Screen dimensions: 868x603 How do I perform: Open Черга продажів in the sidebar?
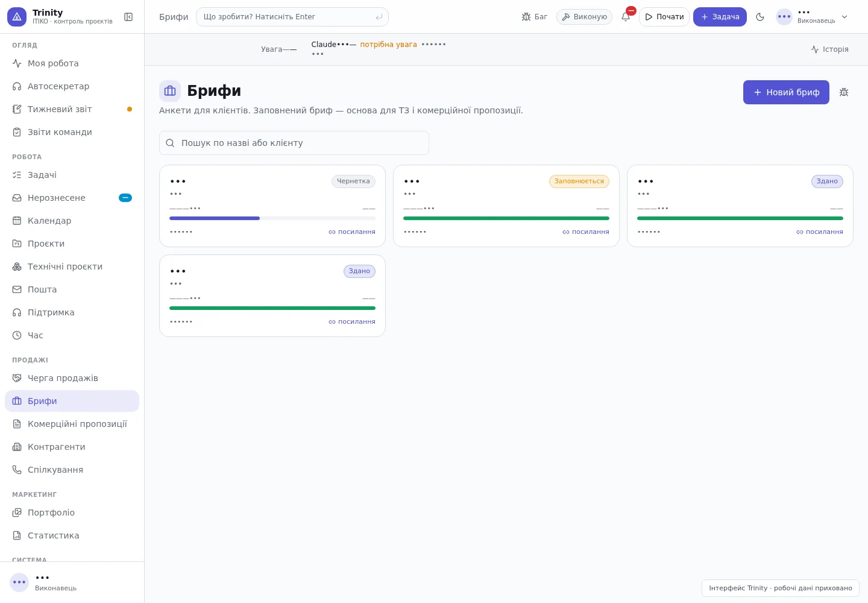point(72,378)
